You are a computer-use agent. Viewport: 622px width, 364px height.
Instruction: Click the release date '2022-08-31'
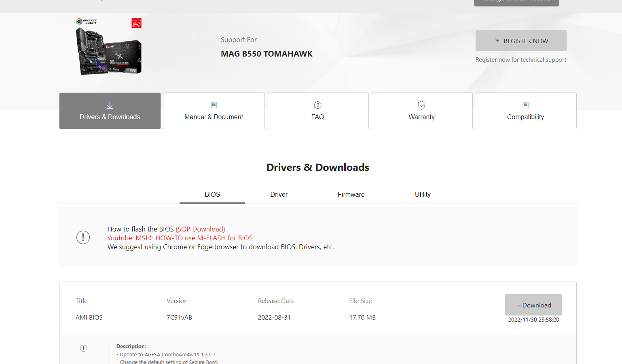(x=274, y=318)
